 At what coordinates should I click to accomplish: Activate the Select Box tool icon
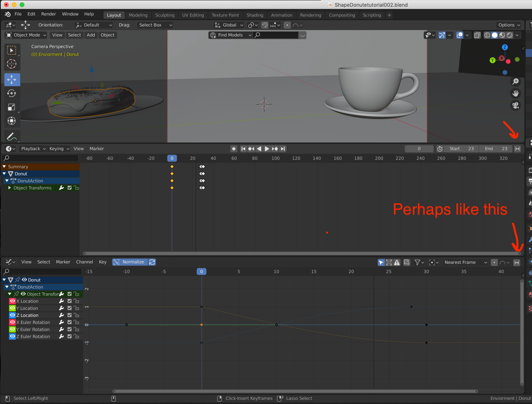pyautogui.click(x=12, y=50)
